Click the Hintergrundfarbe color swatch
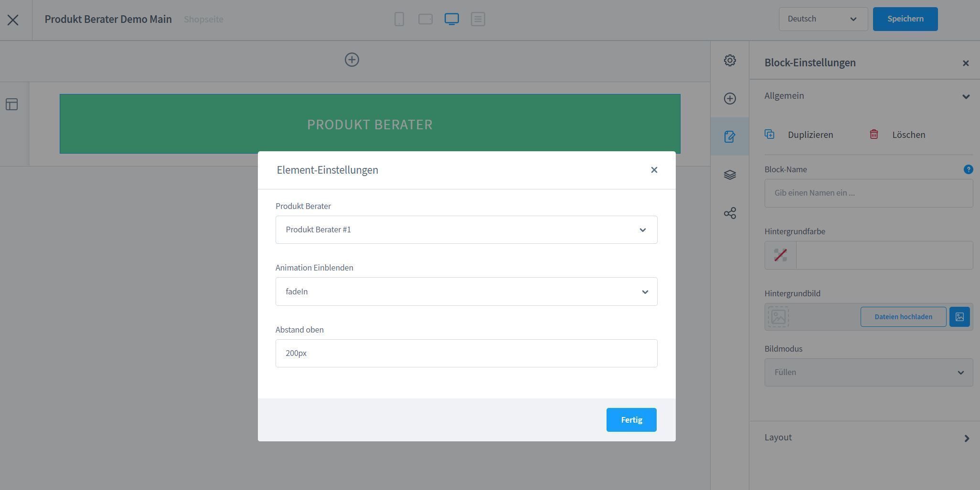The height and width of the screenshot is (490, 980). tap(780, 255)
